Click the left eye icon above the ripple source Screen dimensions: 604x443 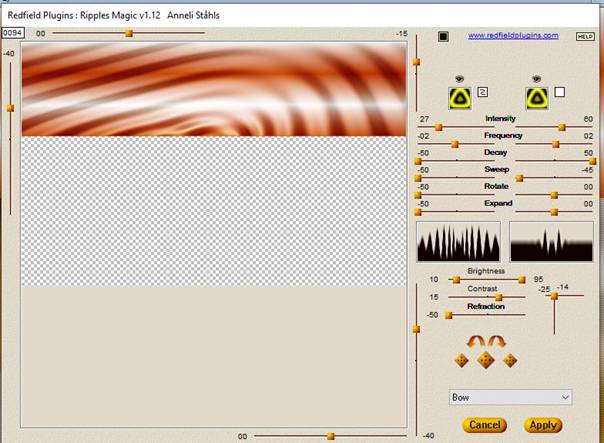[x=459, y=79]
